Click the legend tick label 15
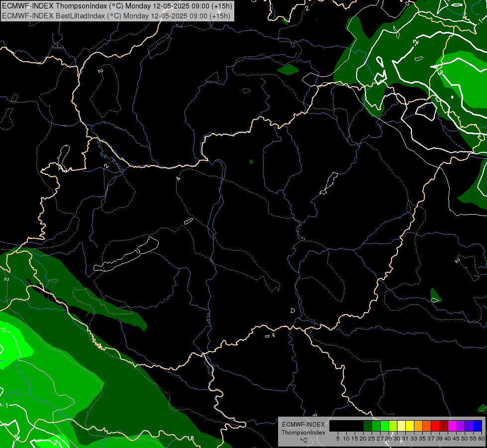 click(355, 439)
